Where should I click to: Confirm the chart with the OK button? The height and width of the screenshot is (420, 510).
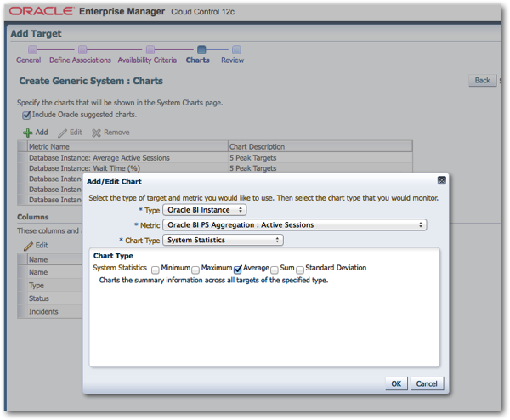click(396, 384)
